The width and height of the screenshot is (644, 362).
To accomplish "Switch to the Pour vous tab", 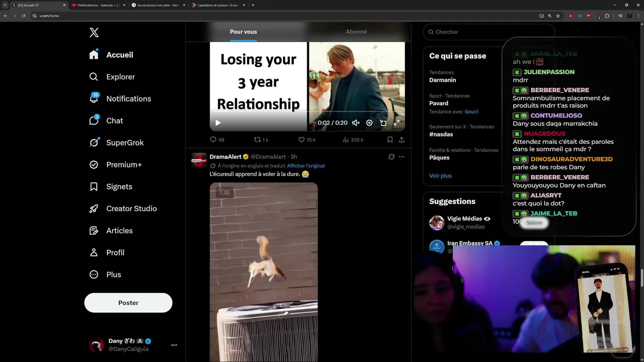I will [x=244, y=32].
